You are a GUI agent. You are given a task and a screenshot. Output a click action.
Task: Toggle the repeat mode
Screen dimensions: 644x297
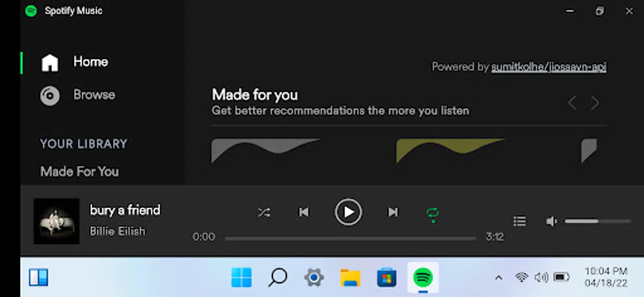pyautogui.click(x=433, y=215)
